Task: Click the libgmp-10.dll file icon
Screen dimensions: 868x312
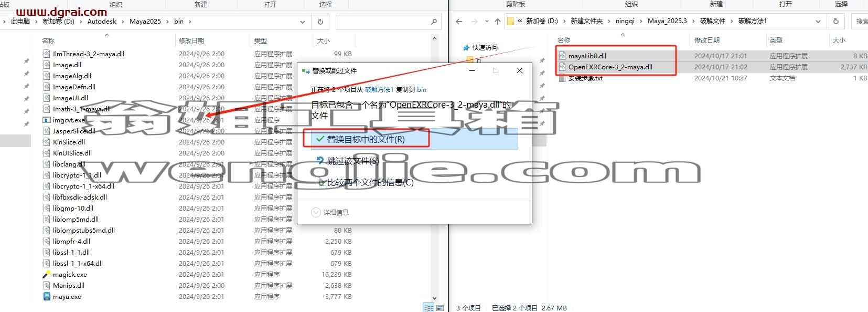Action: (x=47, y=208)
